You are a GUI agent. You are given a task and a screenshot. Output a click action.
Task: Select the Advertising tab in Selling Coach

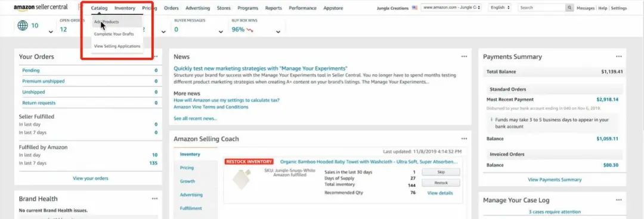[191, 195]
